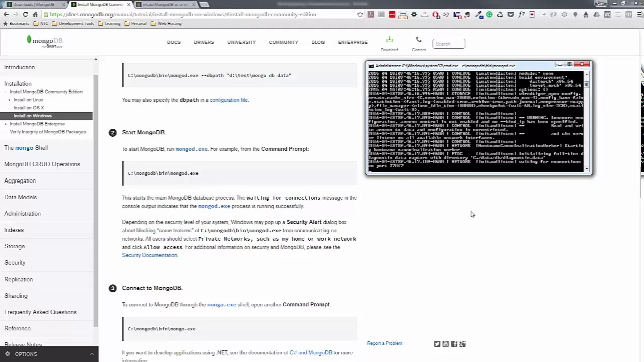The image size is (644, 362).
Task: Expand the Install MongoDB Enterprise section
Action: tap(6, 124)
